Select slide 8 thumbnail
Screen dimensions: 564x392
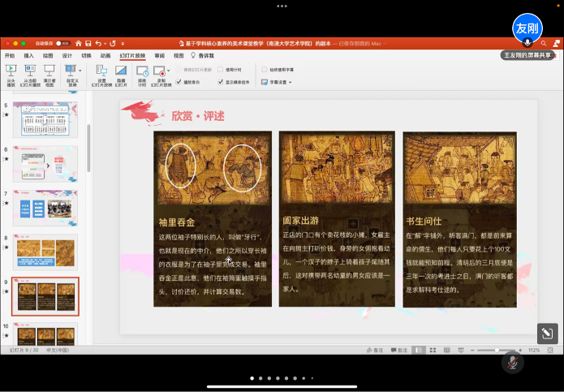45,252
